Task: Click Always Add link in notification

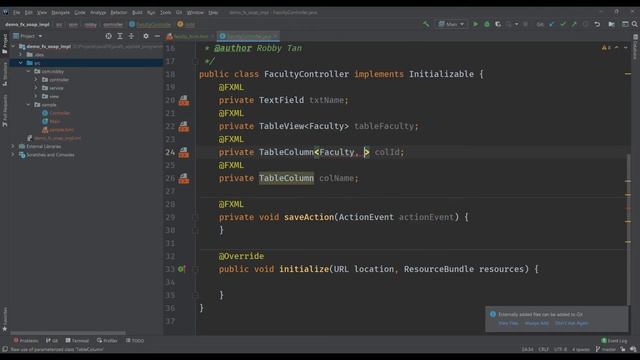Action: (x=537, y=323)
